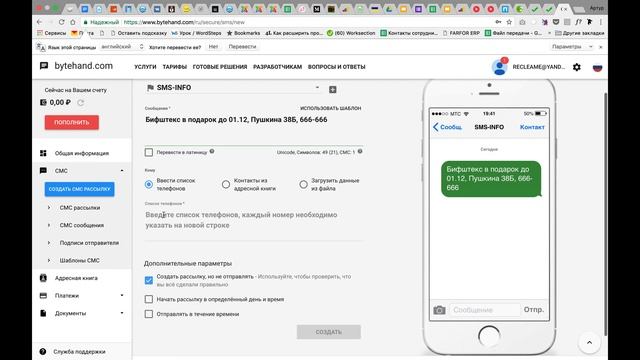The image size is (640, 360).
Task: Check Отправлять в течение времени
Action: [149, 314]
